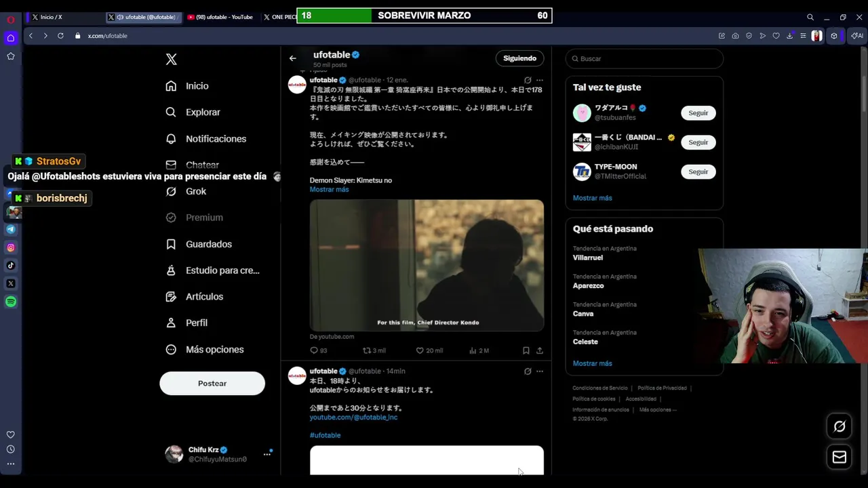The width and height of the screenshot is (868, 488).
Task: Go back with arrow beside ufotable header
Action: point(293,58)
